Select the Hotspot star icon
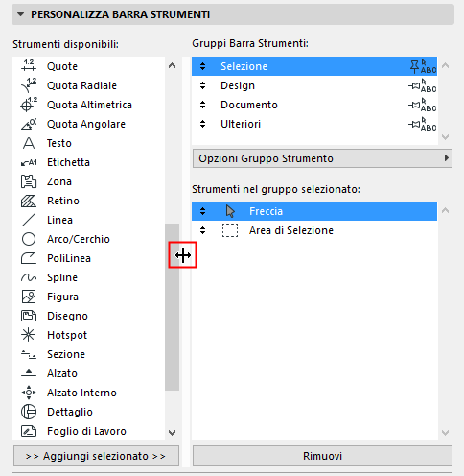Image resolution: width=464 pixels, height=476 pixels. (29, 335)
